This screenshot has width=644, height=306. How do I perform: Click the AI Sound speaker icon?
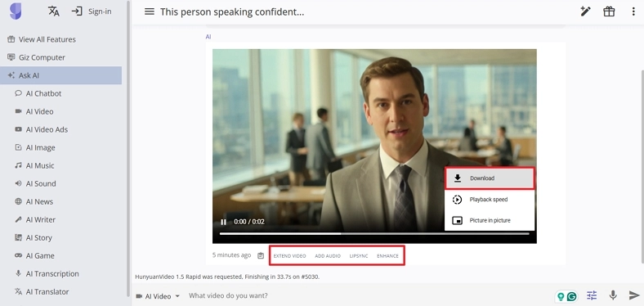coord(18,183)
